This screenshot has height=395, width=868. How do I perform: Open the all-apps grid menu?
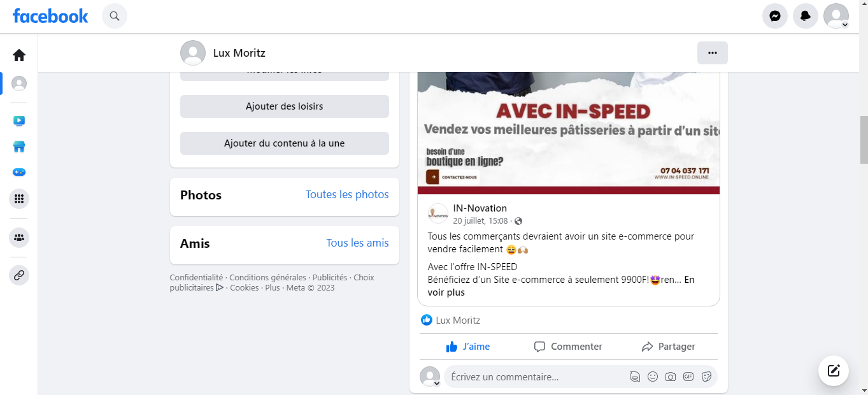[19, 199]
